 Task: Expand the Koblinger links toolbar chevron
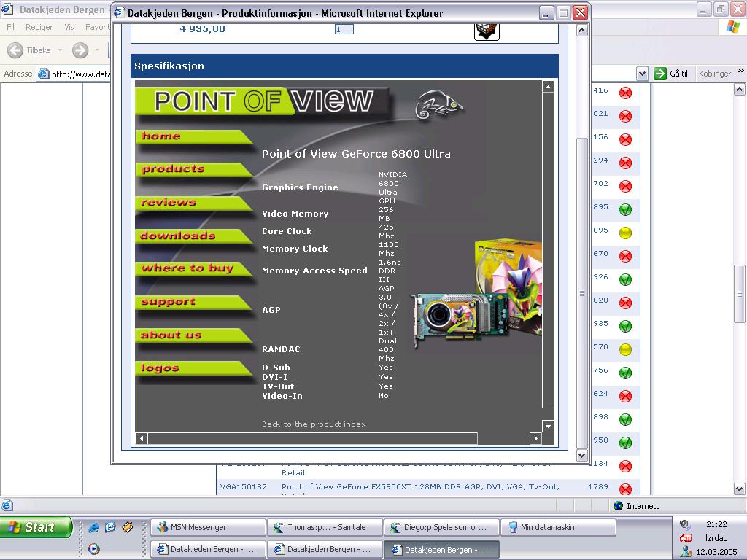coord(739,74)
